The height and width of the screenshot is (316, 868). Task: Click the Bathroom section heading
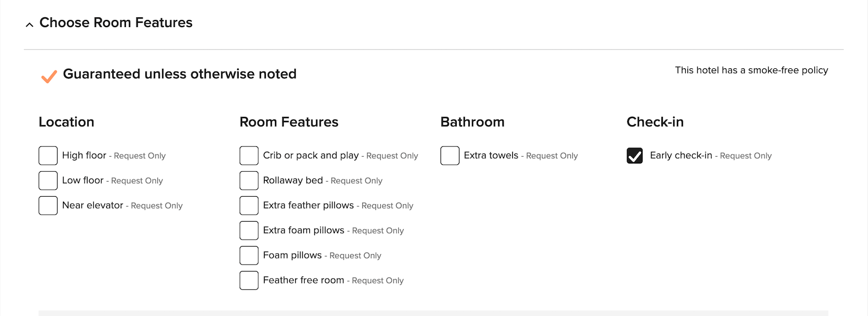click(x=473, y=122)
